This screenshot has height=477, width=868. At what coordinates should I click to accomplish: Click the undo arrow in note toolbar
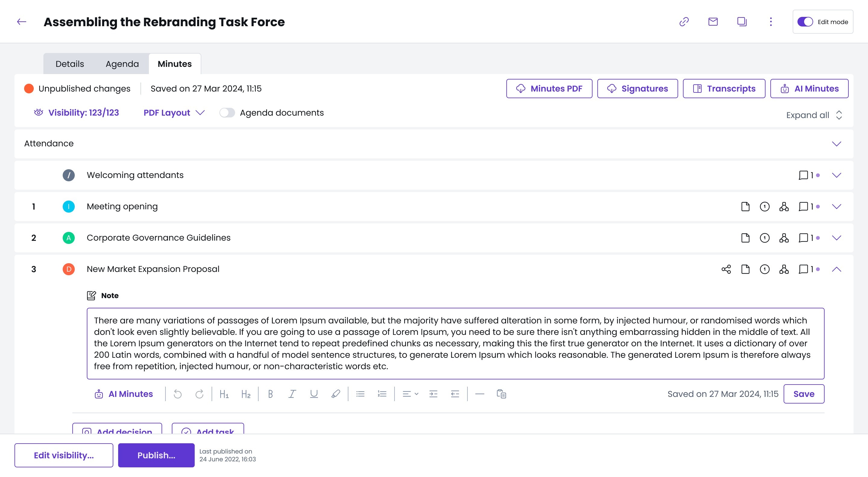pyautogui.click(x=178, y=394)
